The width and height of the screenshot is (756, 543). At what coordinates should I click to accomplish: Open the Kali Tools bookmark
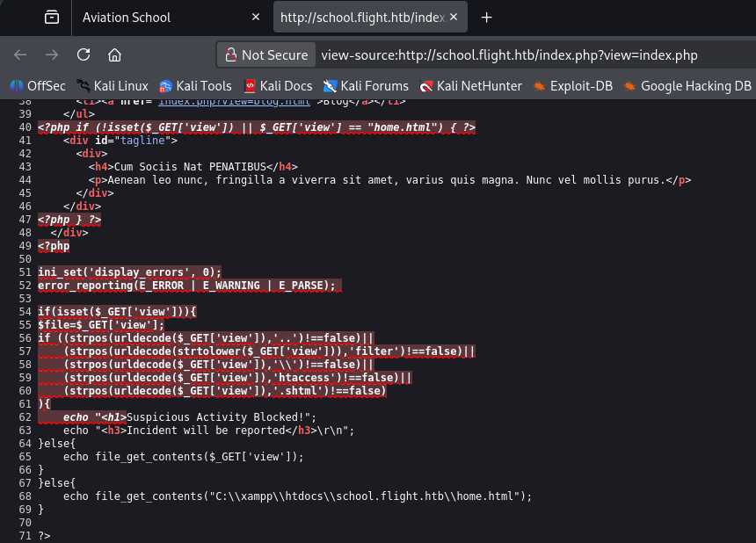tap(195, 85)
